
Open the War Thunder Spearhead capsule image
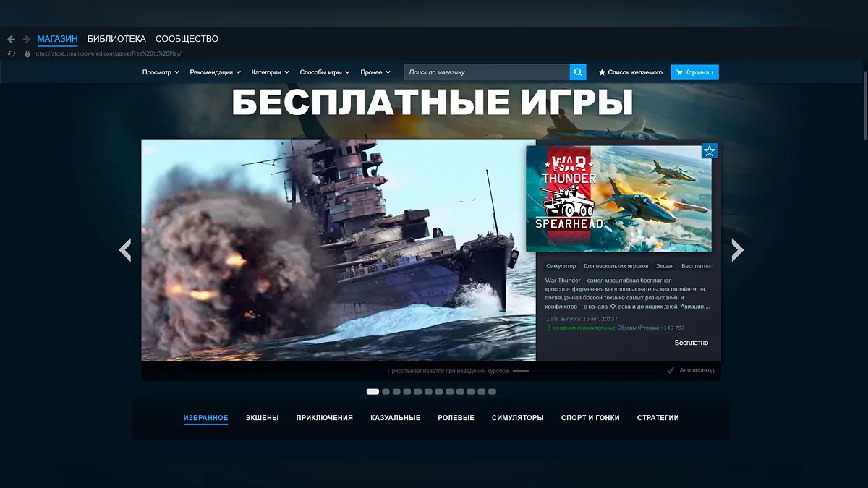618,199
